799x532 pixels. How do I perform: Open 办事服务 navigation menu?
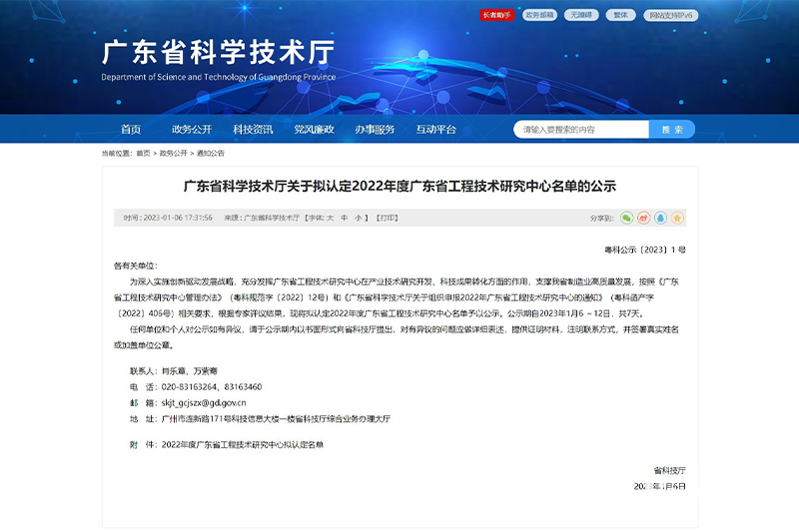point(375,130)
